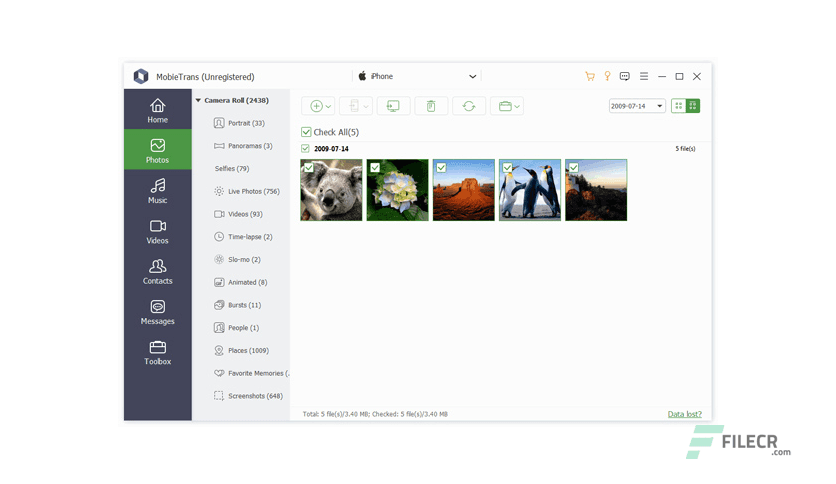Select Places (1009) album
This screenshot has height=484, width=836.
[240, 350]
